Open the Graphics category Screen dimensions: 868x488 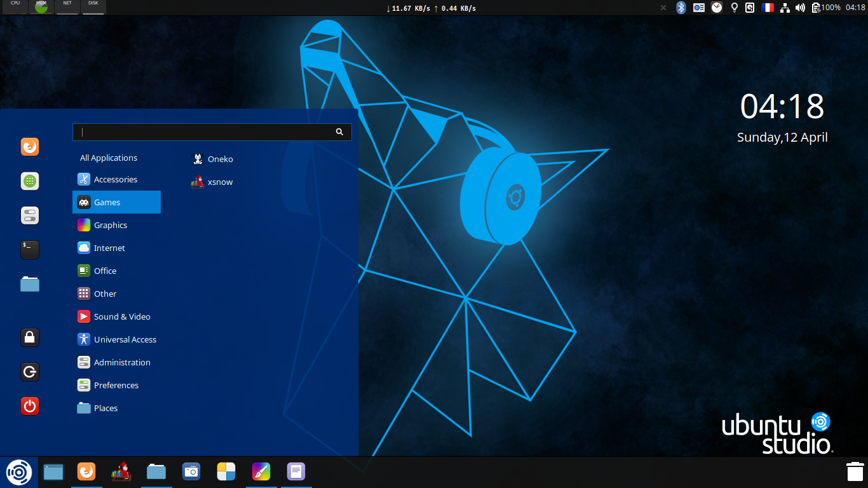click(x=116, y=225)
